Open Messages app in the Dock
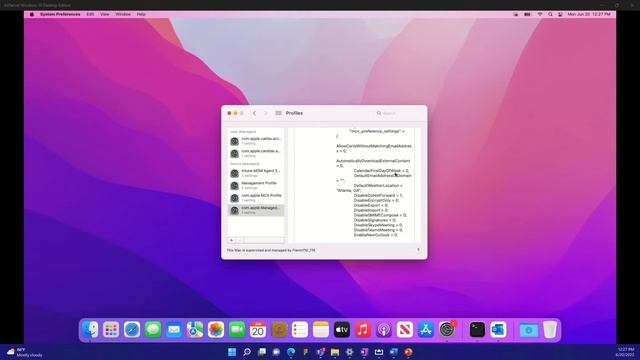 pyautogui.click(x=153, y=329)
